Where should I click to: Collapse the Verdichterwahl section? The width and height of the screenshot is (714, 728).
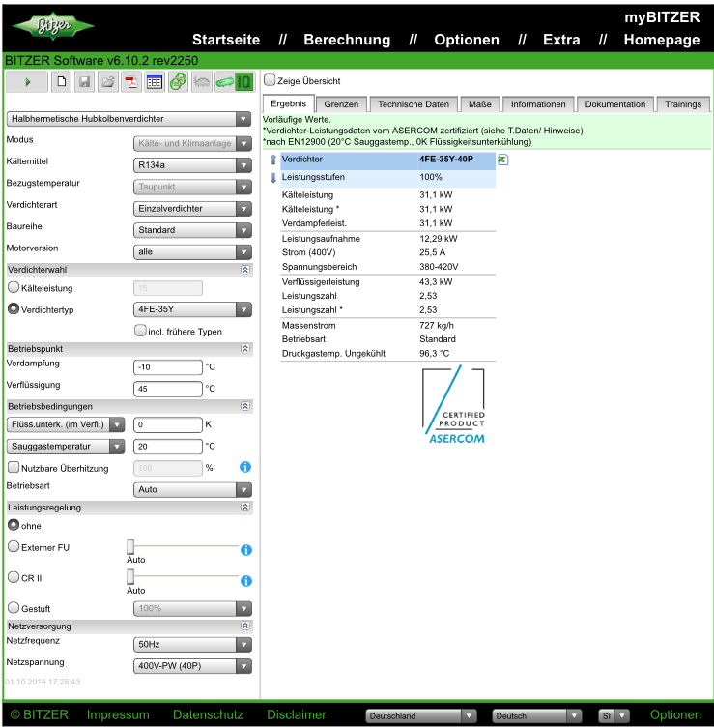coord(245,270)
